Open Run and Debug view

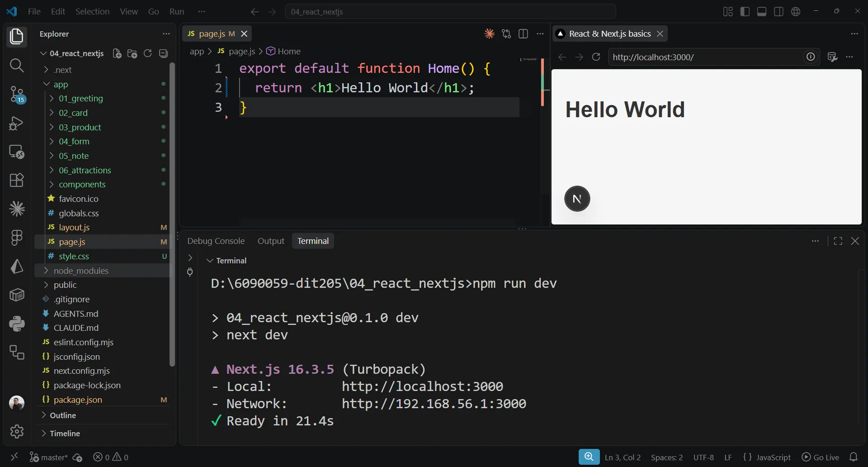[17, 123]
